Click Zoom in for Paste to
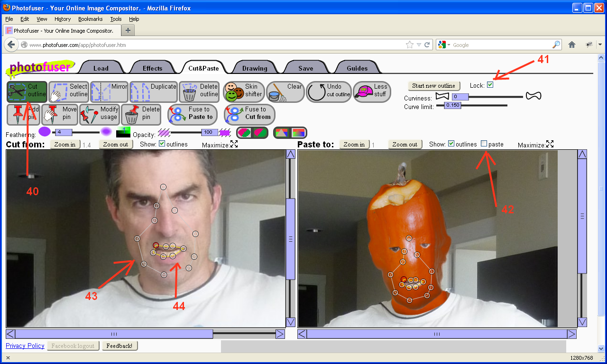607x364 pixels. coord(354,145)
